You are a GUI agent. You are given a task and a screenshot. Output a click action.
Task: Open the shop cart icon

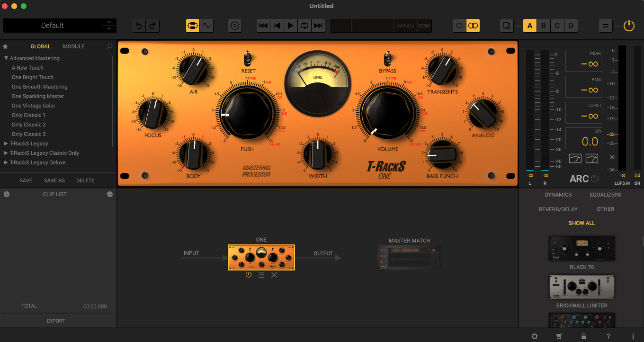pyautogui.click(x=559, y=336)
